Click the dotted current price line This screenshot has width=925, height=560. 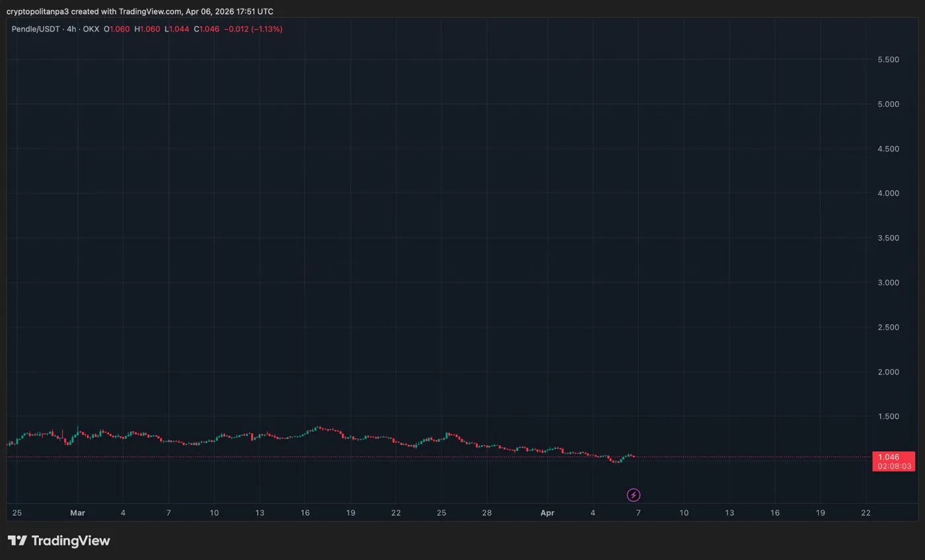pyautogui.click(x=396, y=456)
